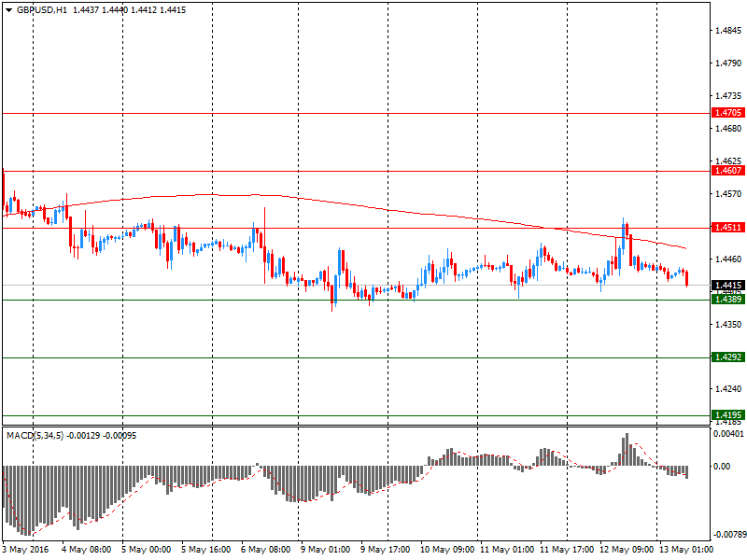Click the MACD scale value 0.00401
Image resolution: width=747 pixels, height=560 pixels.
(728, 434)
